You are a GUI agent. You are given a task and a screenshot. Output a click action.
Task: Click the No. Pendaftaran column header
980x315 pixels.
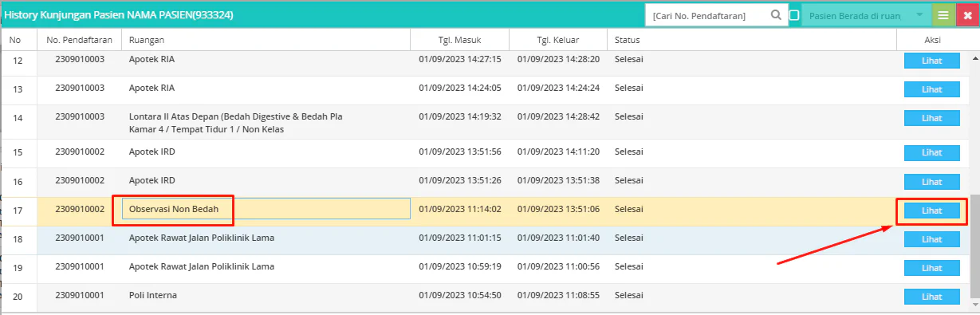(79, 40)
